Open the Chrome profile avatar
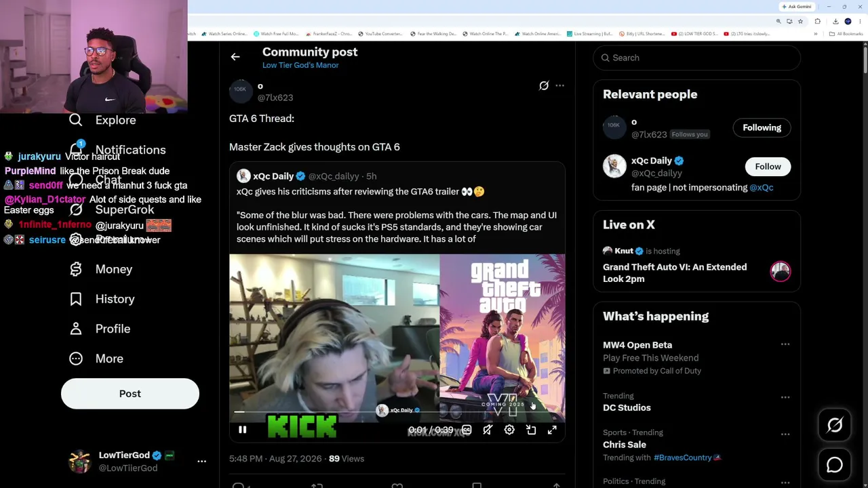 pyautogui.click(x=848, y=22)
